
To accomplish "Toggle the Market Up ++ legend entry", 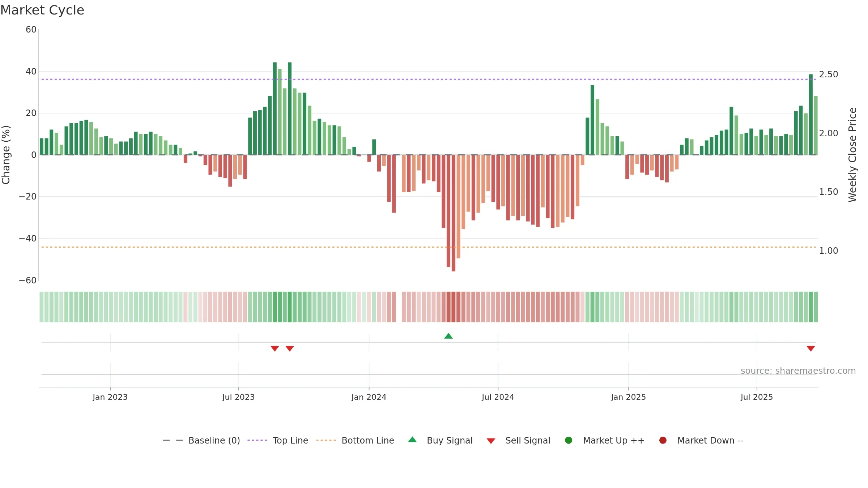I will [605, 440].
